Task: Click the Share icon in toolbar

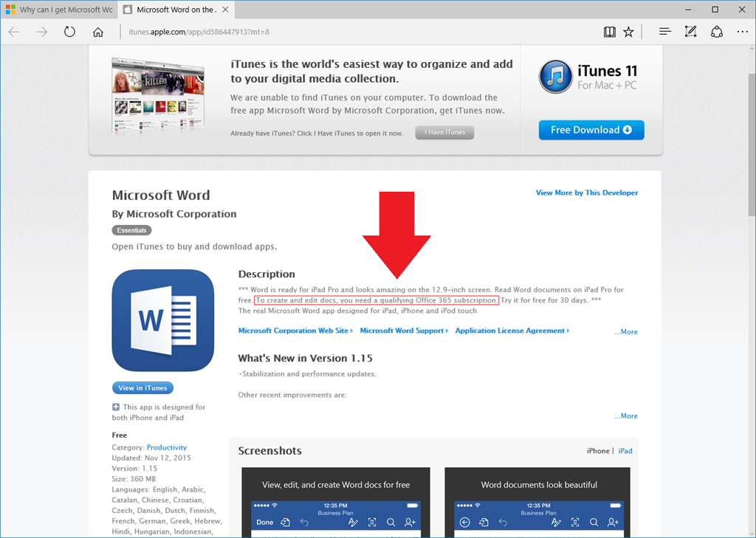Action: pos(716,32)
